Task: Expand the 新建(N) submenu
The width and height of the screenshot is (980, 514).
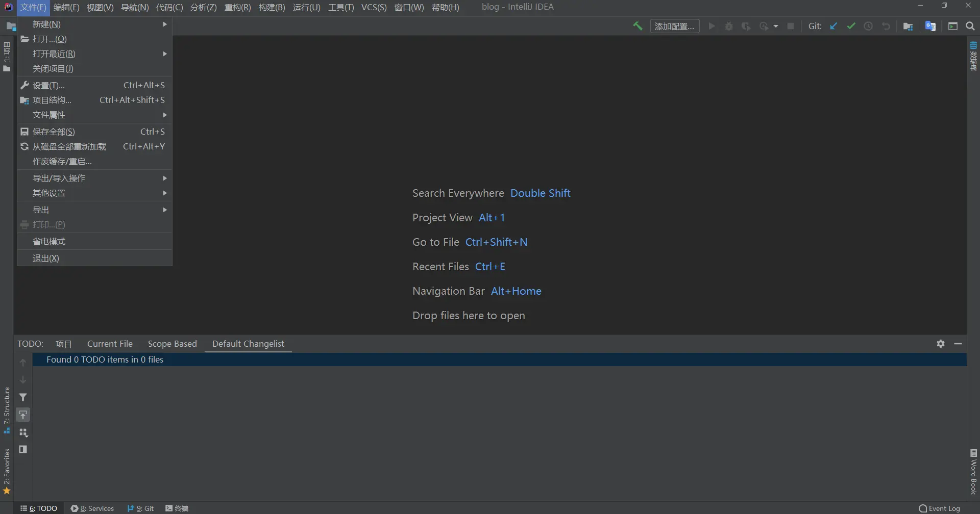Action: click(94, 24)
